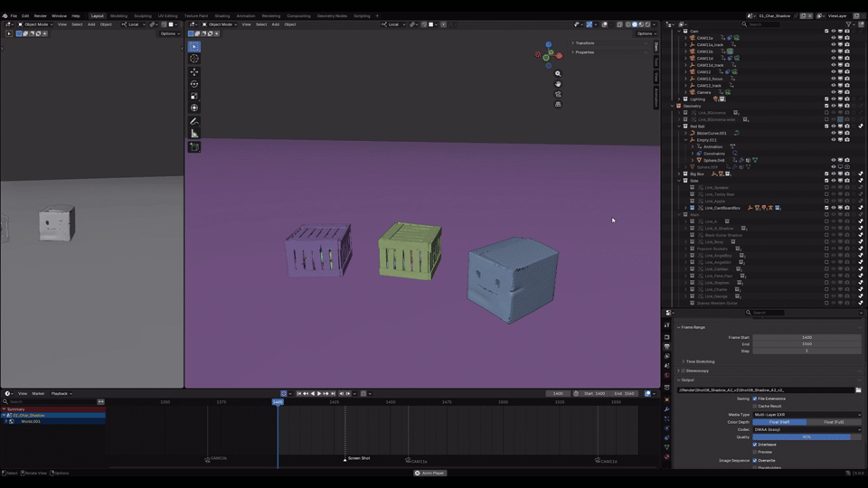Select the Add Cube tool

[194, 147]
